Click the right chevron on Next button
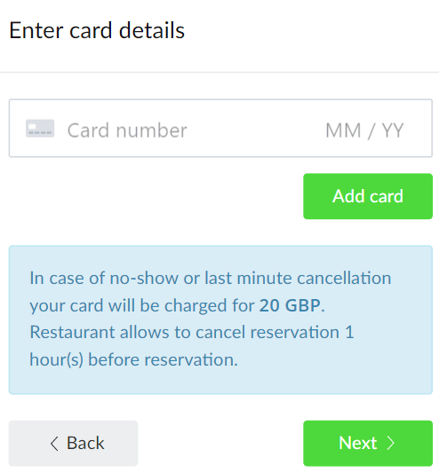The image size is (439, 473). 390,443
